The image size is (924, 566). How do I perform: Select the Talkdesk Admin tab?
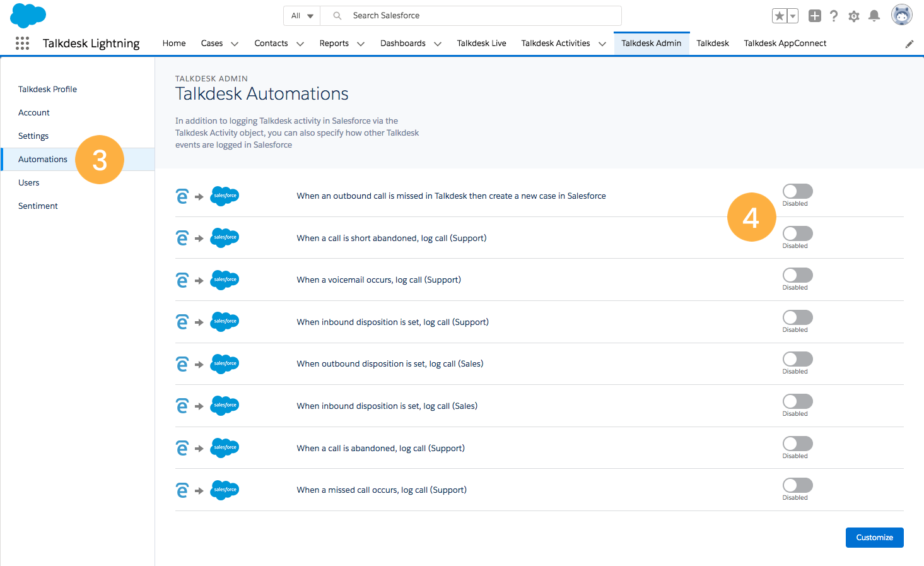[652, 44]
